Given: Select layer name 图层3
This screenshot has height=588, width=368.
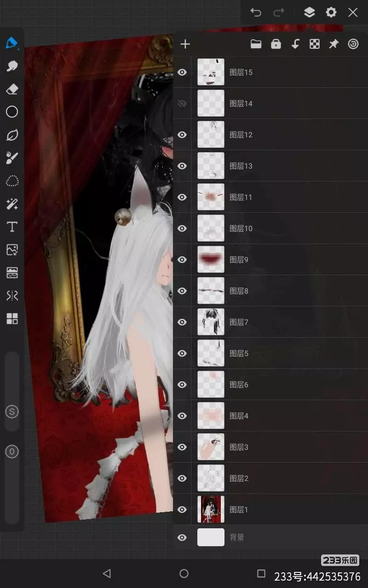Looking at the screenshot, I should click(239, 447).
